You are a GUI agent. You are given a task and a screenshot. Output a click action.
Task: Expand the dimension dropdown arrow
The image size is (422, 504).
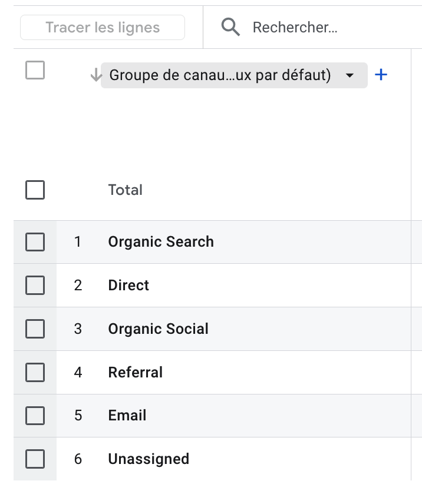coord(350,75)
